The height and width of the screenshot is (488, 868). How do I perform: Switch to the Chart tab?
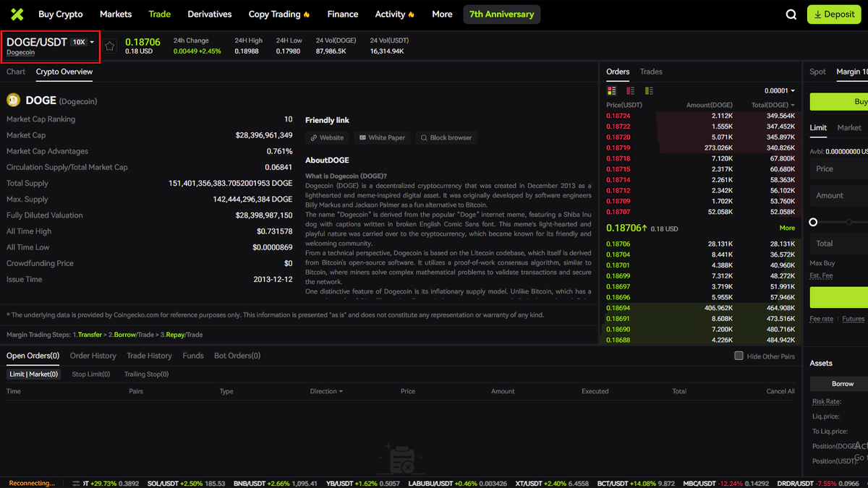point(16,72)
